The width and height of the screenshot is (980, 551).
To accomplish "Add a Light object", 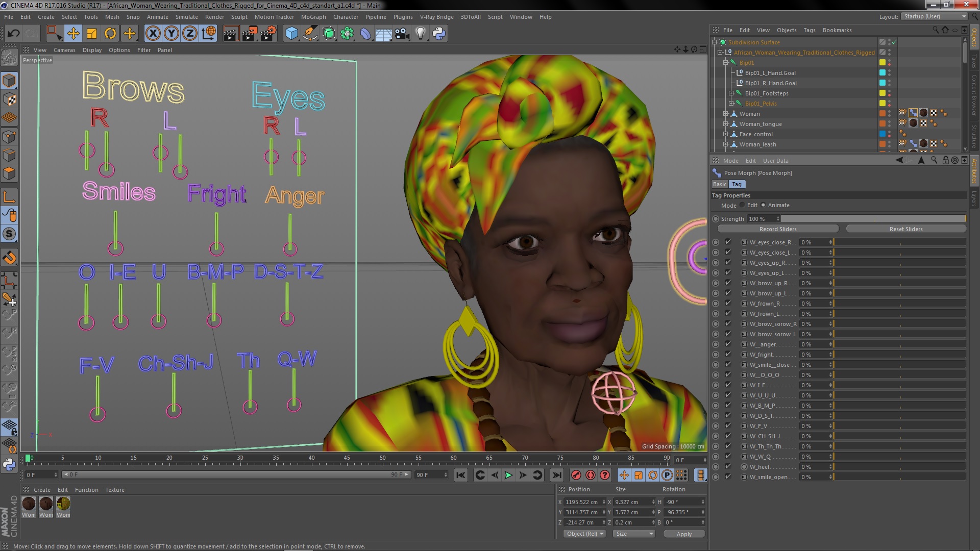I will tap(420, 34).
